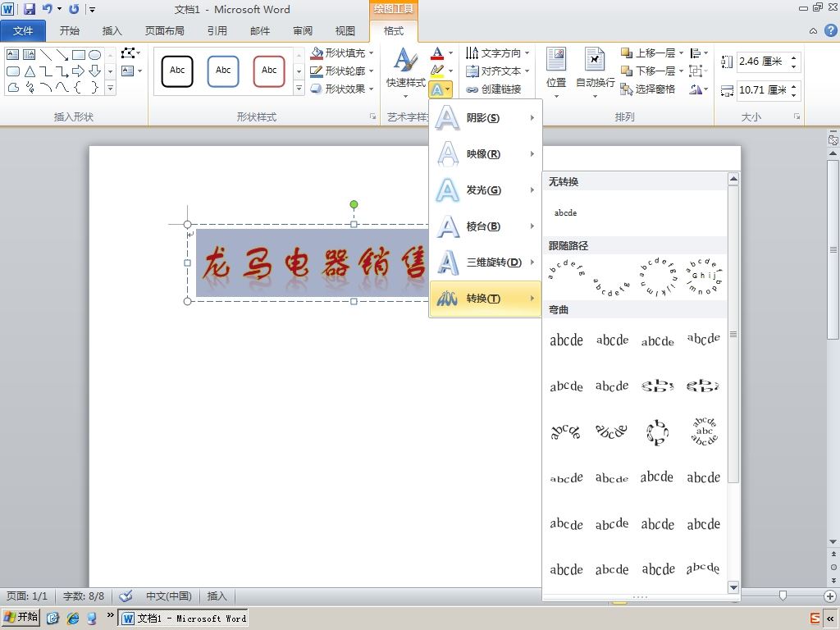Apply the circle follow-path transform

click(x=657, y=277)
